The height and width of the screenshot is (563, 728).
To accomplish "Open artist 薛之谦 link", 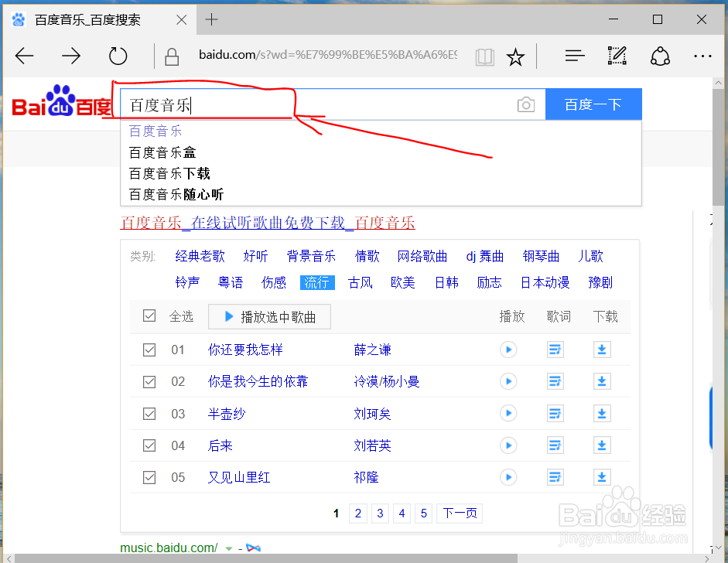I will (x=372, y=350).
